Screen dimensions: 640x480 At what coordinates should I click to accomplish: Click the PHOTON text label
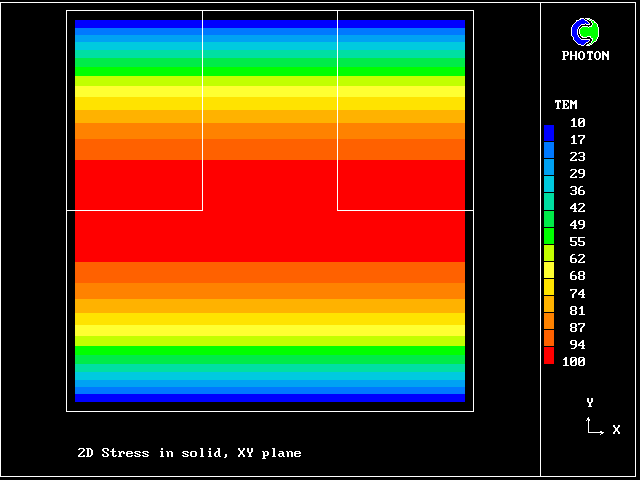(x=585, y=56)
